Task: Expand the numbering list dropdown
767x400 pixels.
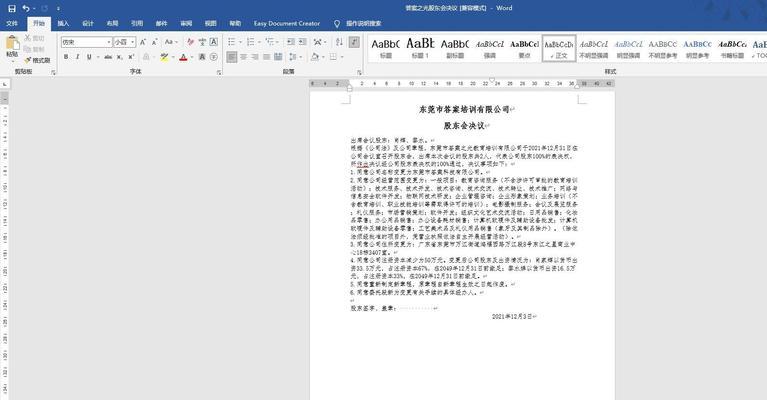Action: click(x=259, y=43)
